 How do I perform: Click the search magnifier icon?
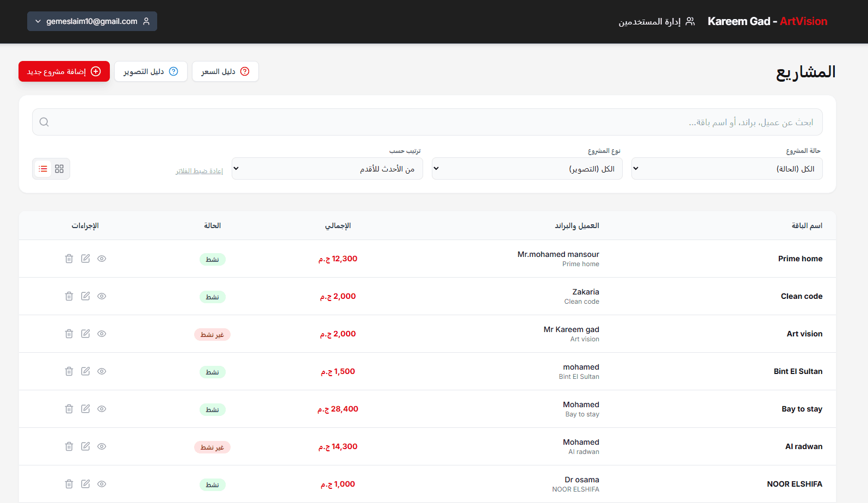(44, 122)
